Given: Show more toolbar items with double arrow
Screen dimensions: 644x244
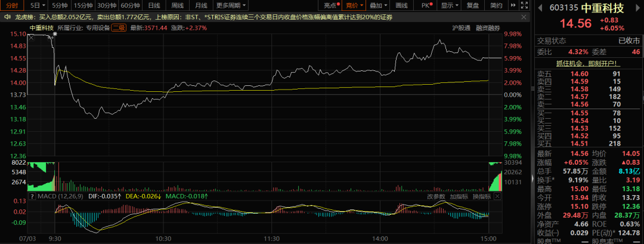Looking at the screenshot, I should [x=513, y=5].
